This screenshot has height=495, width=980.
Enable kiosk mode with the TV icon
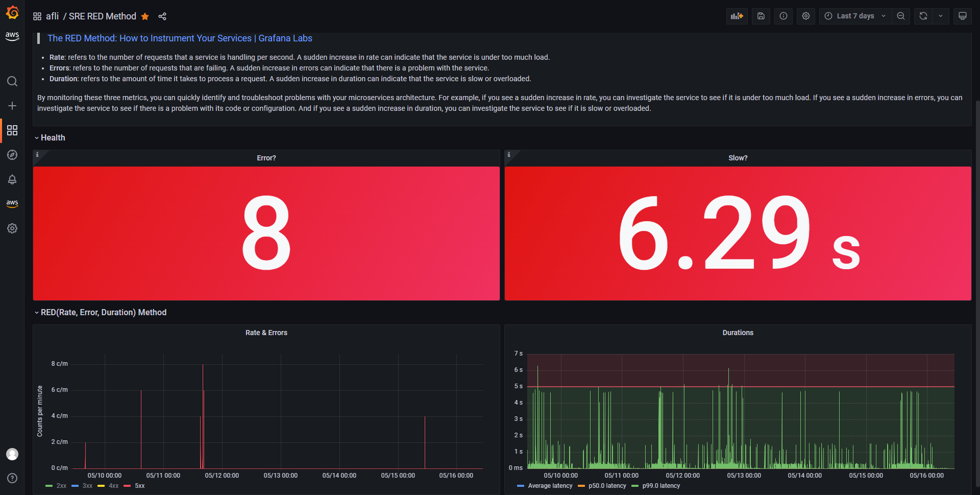(x=963, y=16)
